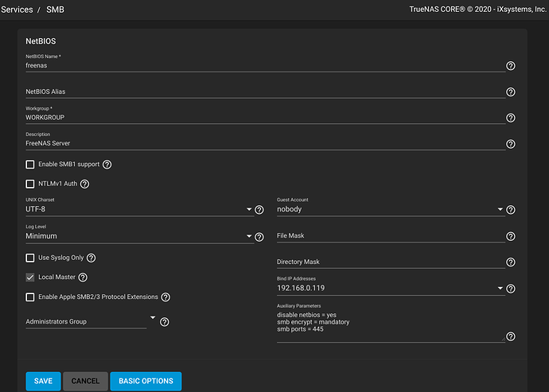Screen dimensions: 549x392
Task: Save the SMB settings
Action: click(x=43, y=381)
